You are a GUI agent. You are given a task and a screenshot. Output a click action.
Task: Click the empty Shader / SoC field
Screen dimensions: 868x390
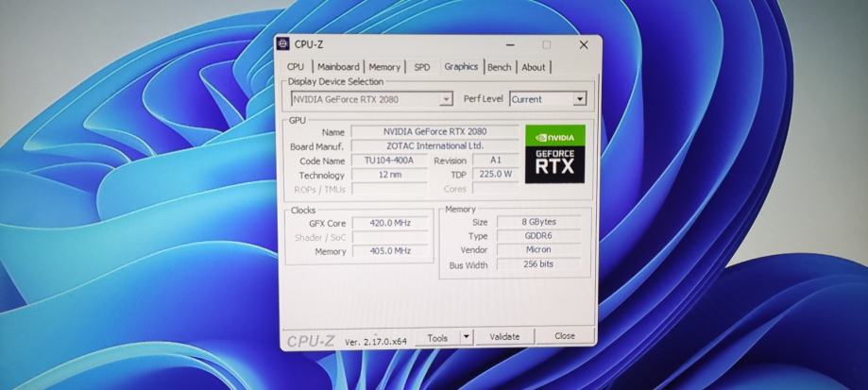point(390,237)
